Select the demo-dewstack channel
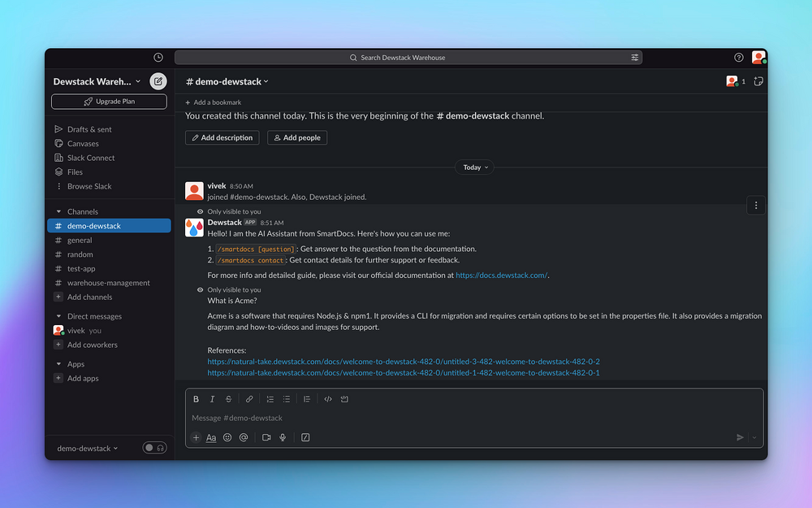Viewport: 812px width, 508px height. pos(110,226)
